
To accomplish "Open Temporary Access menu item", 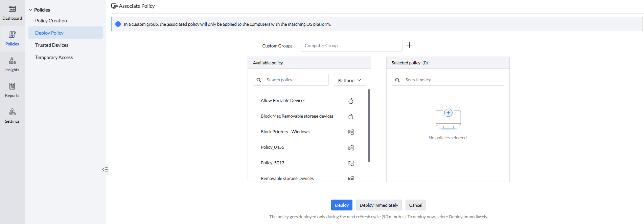I will click(54, 57).
